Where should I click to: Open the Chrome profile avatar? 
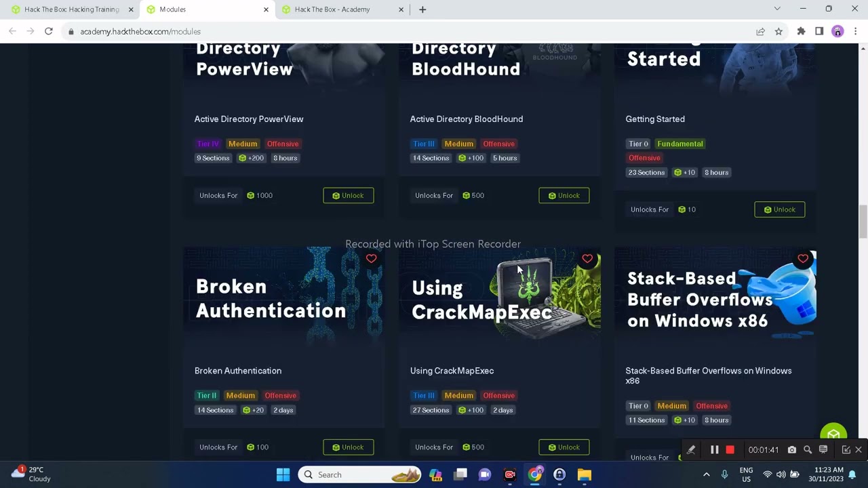(837, 31)
